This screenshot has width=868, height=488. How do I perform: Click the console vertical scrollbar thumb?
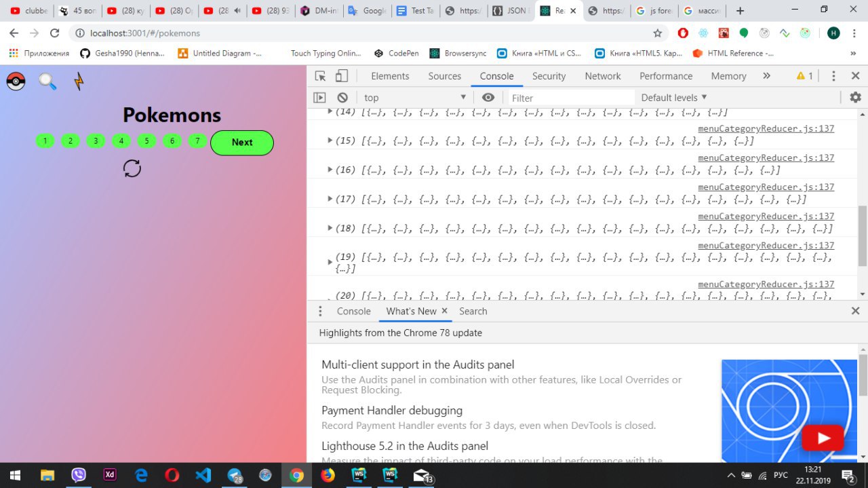(x=863, y=236)
